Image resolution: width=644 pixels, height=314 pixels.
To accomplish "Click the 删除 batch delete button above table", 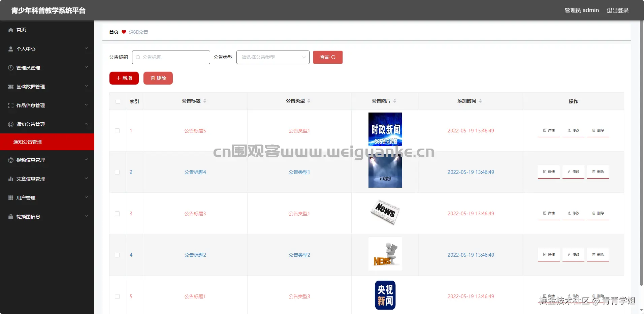I will click(158, 78).
